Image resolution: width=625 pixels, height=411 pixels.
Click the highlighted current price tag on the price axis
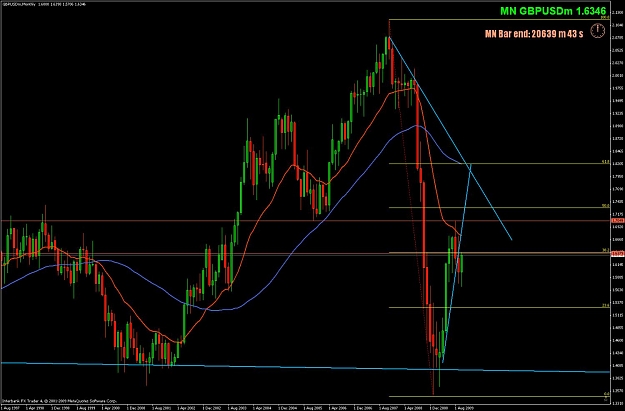617,254
